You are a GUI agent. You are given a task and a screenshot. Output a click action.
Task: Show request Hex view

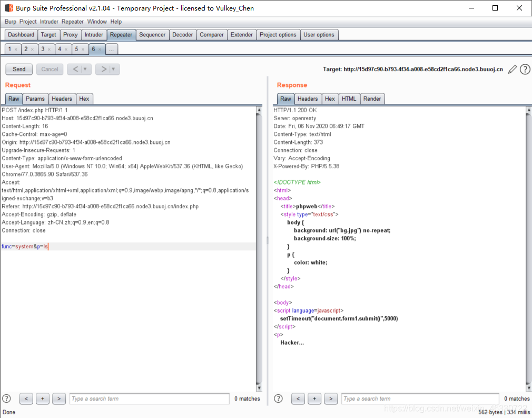click(84, 99)
